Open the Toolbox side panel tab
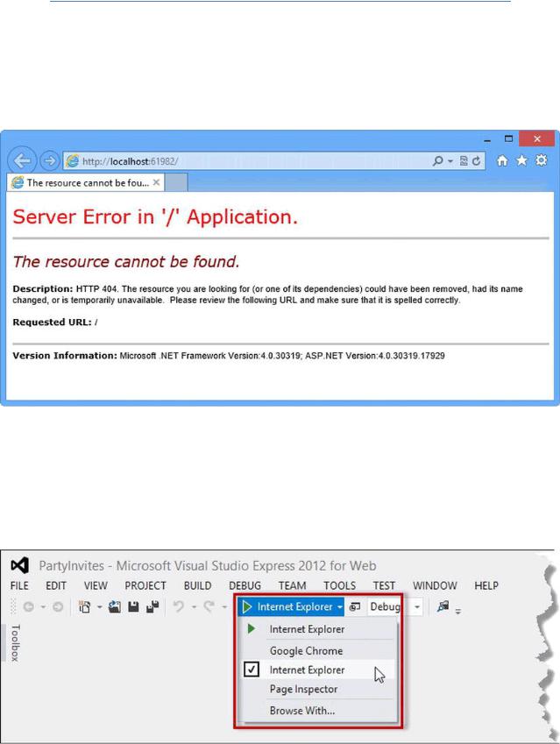The image size is (560, 744). coord(15,643)
